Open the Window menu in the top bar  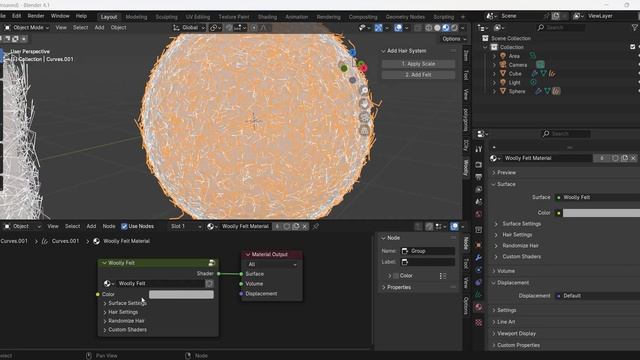(60, 16)
